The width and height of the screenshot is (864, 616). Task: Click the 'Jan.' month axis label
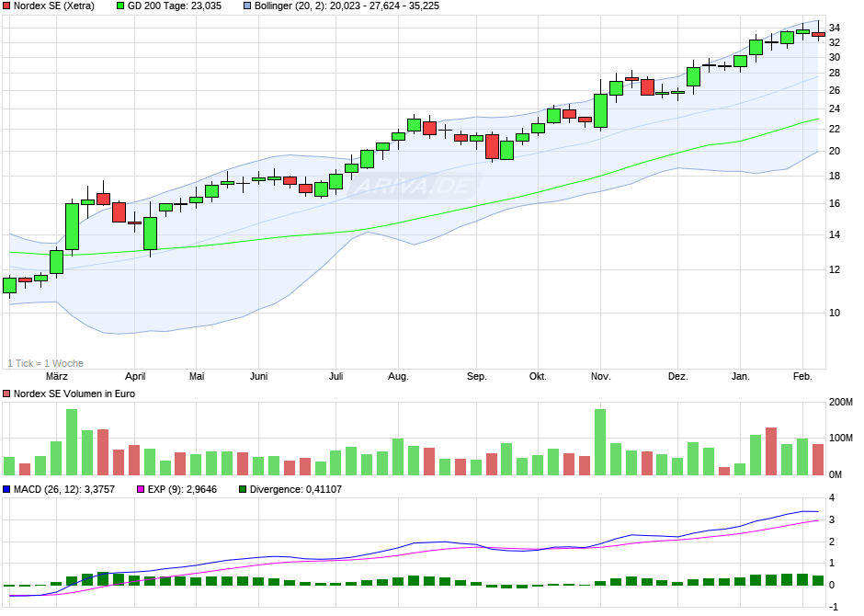(741, 376)
